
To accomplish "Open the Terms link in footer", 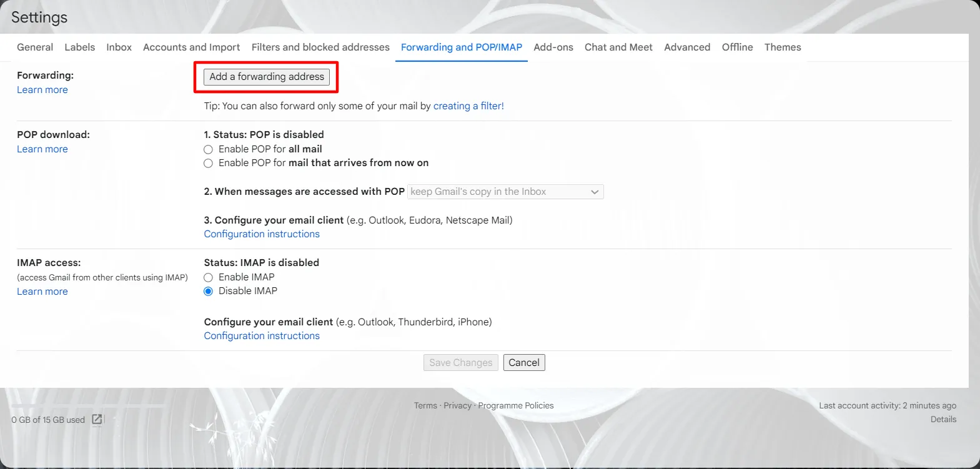I will 425,405.
